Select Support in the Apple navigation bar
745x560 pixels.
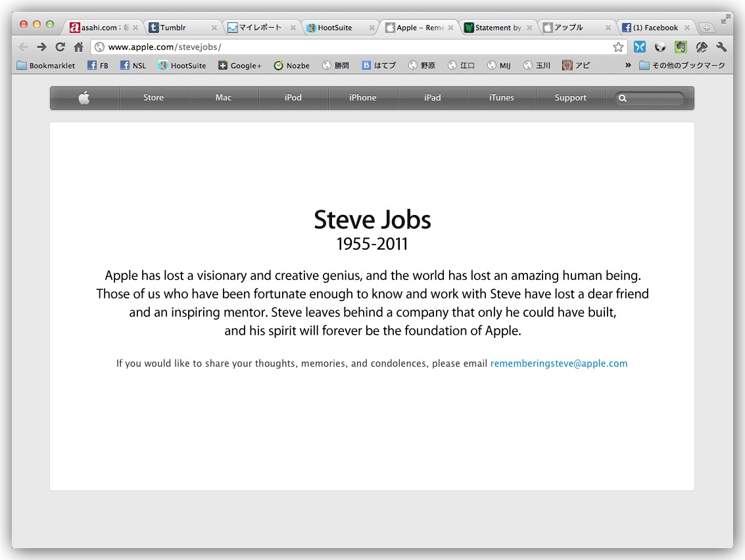click(570, 98)
